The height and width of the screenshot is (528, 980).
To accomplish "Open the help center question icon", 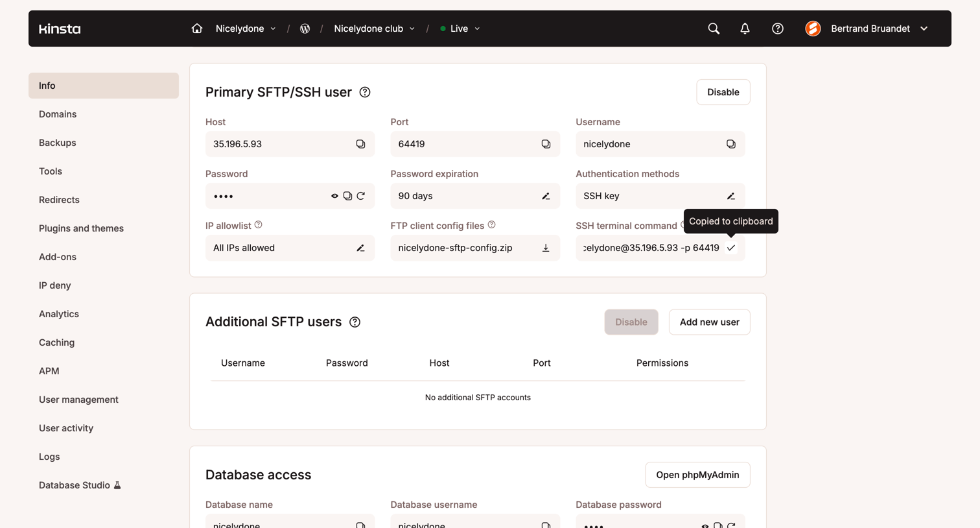I will coord(778,29).
